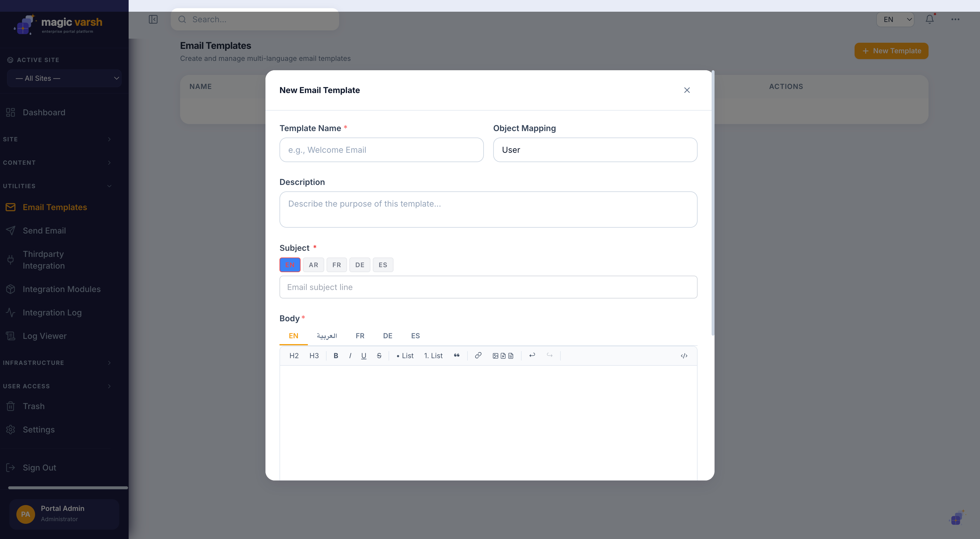The width and height of the screenshot is (980, 539).
Task: Expand the CONTENT sidebar section
Action: (57, 162)
